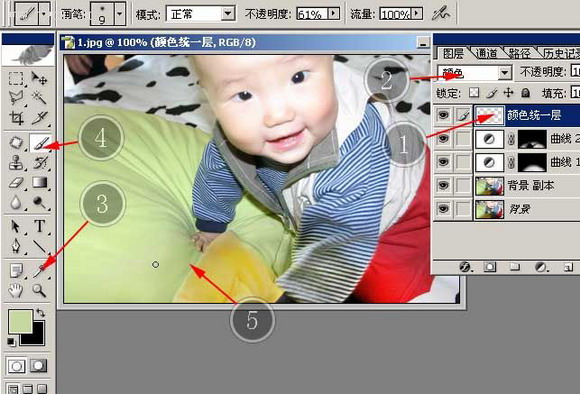Select the Zoom magnifier tool

coord(39,290)
